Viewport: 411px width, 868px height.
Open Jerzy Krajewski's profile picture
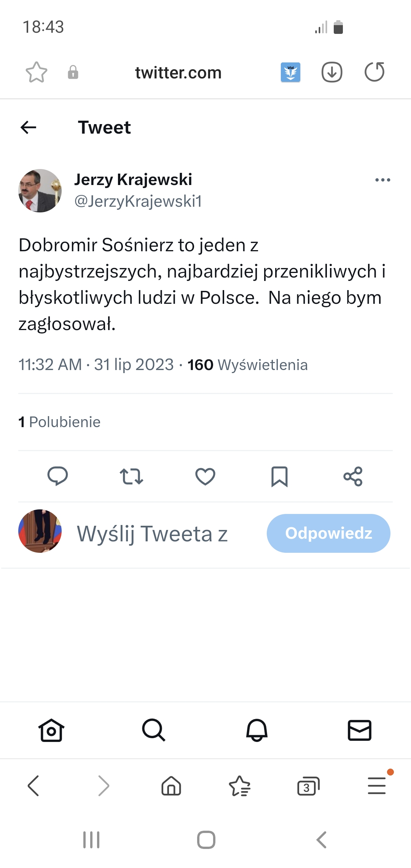click(x=40, y=191)
